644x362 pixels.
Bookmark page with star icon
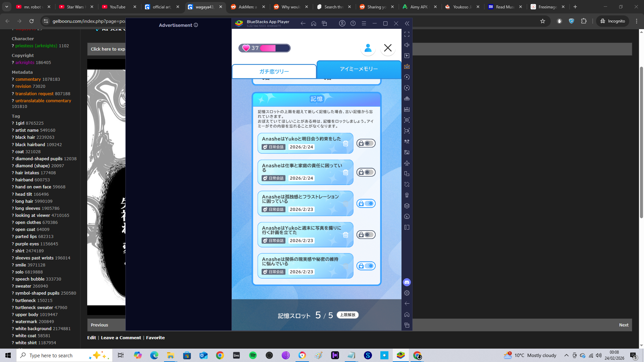pyautogui.click(x=543, y=21)
